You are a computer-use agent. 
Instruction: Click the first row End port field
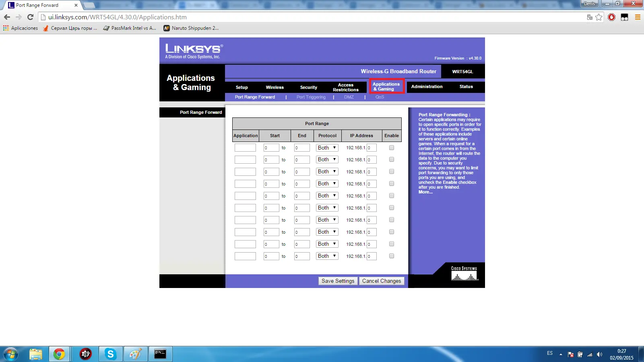[x=302, y=148]
